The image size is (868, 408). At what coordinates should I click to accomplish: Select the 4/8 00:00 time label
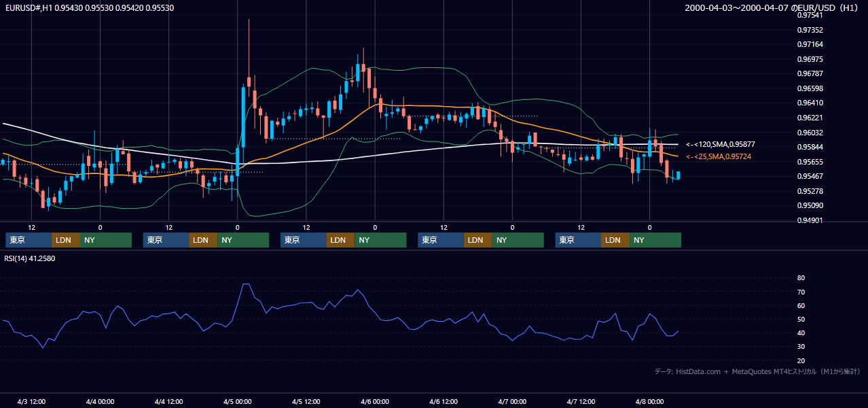[x=649, y=401]
